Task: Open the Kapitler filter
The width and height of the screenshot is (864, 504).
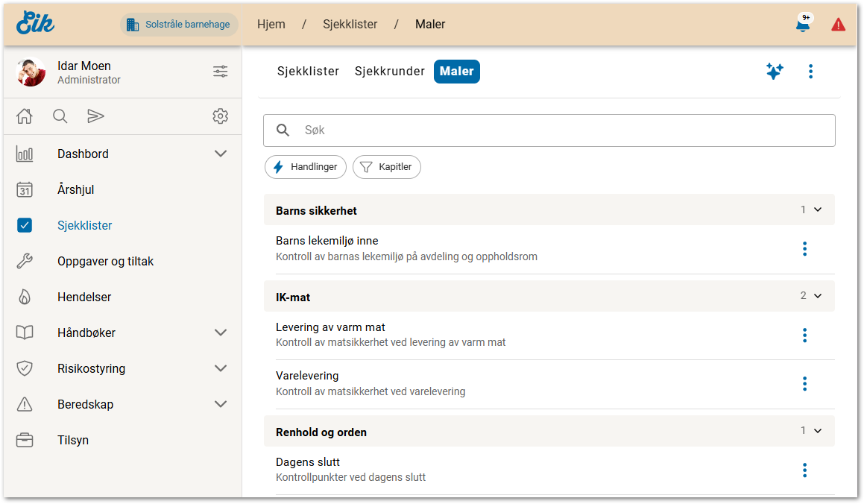Action: [x=386, y=167]
